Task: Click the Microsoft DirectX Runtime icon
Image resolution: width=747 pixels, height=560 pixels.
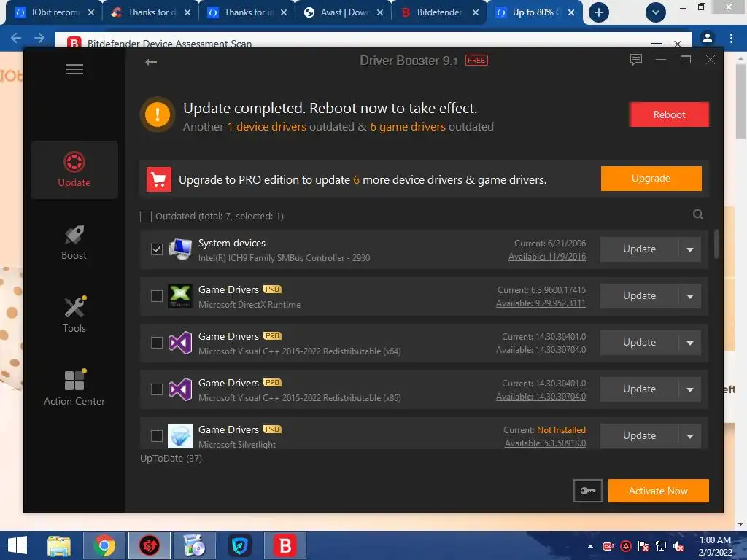Action: (180, 296)
